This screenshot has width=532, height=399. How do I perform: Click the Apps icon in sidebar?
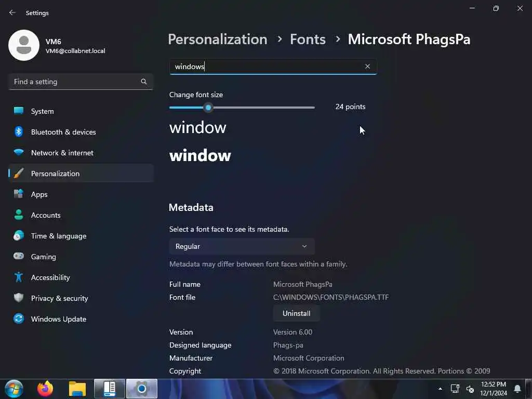click(19, 194)
